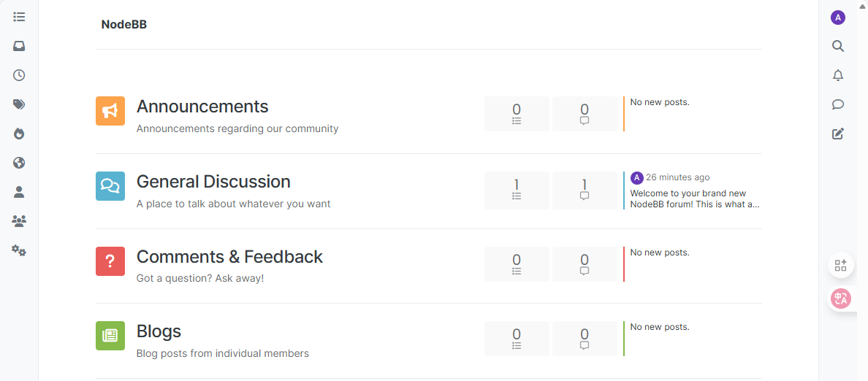
Task: Open the user avatar menu
Action: click(838, 18)
